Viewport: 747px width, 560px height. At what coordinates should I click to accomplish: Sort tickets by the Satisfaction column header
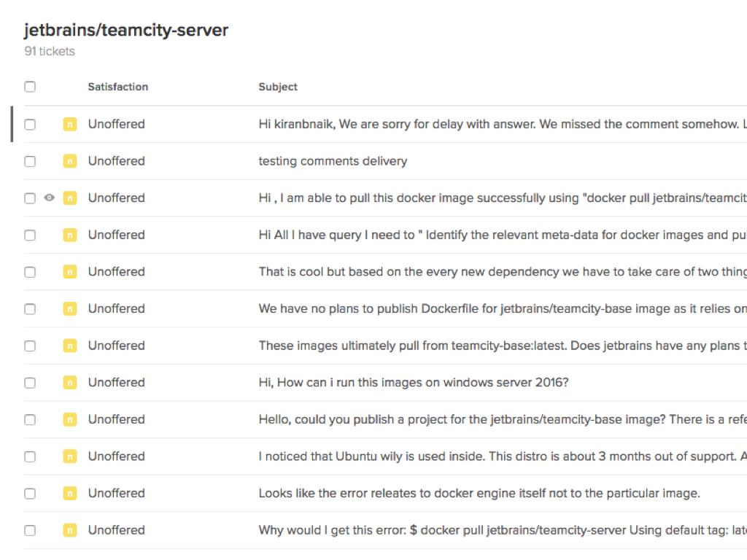pyautogui.click(x=117, y=87)
